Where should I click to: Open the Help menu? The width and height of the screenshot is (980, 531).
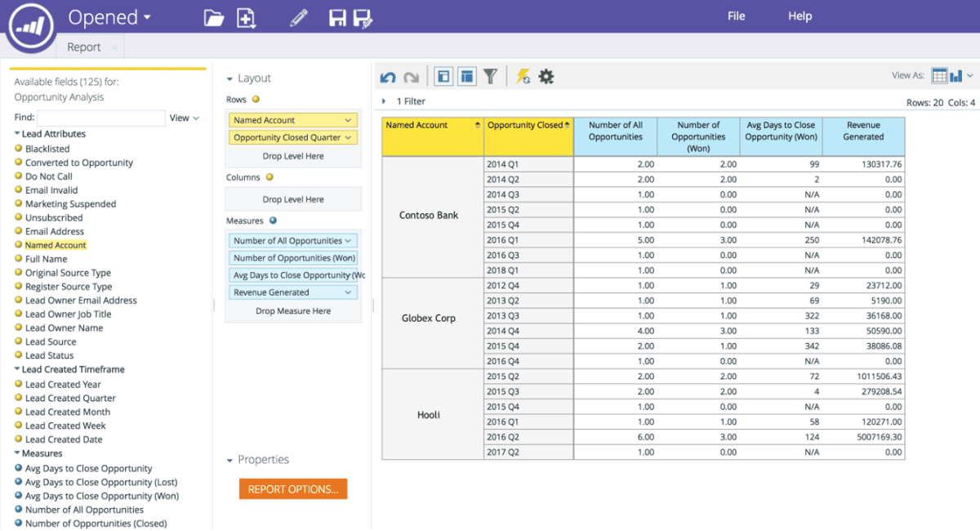(800, 16)
